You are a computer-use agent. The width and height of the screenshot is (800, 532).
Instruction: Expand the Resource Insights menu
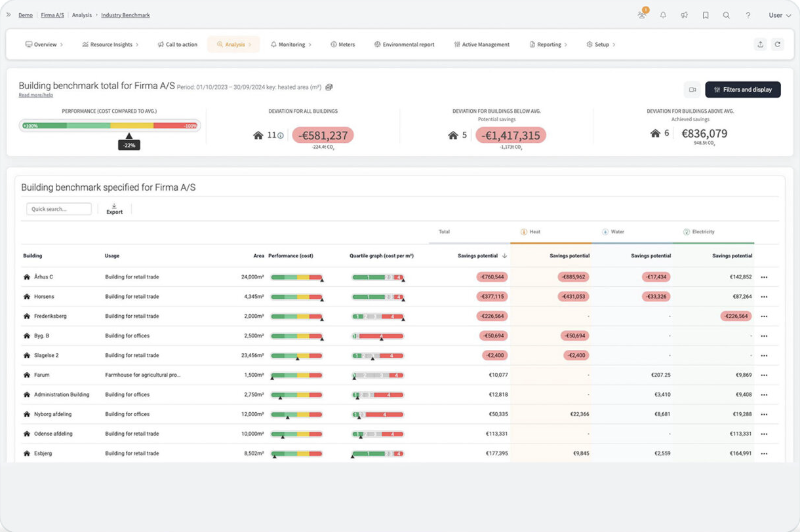pyautogui.click(x=110, y=45)
